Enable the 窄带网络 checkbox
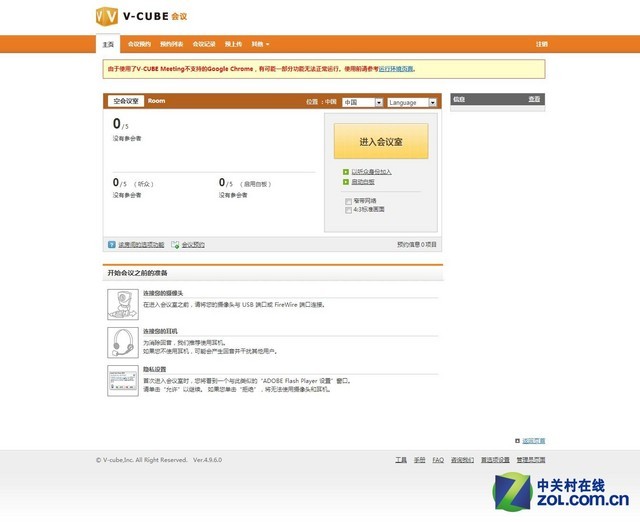Viewport: 640px width, 522px height. tap(348, 201)
